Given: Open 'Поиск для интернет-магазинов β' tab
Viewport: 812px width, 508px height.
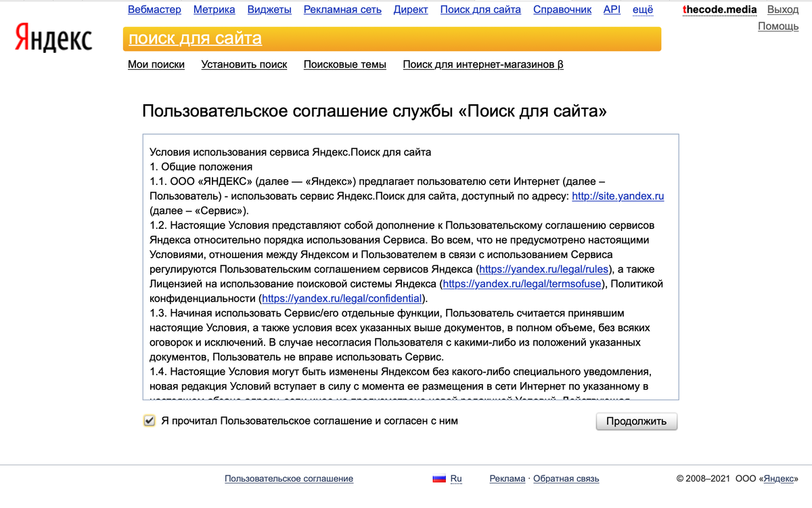Looking at the screenshot, I should pyautogui.click(x=483, y=64).
